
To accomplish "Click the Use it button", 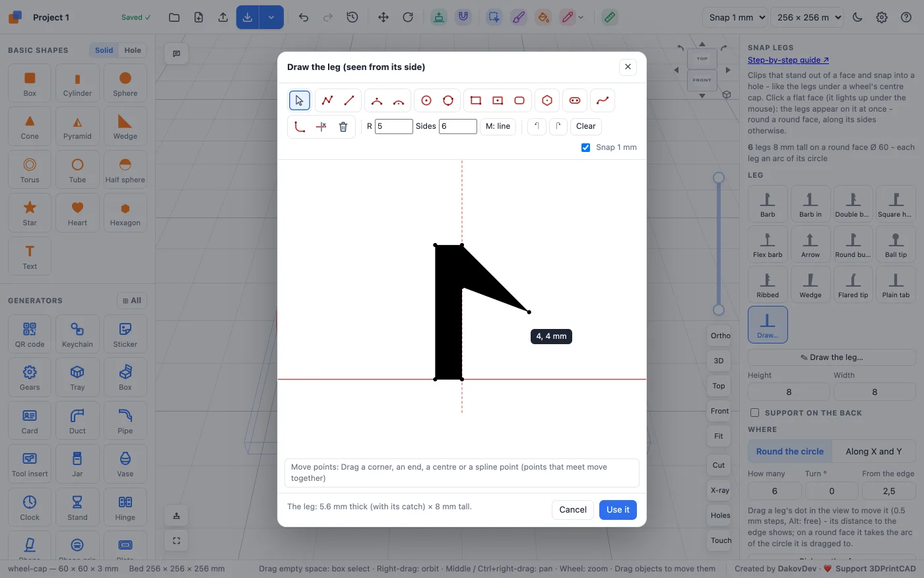I will 618,510.
